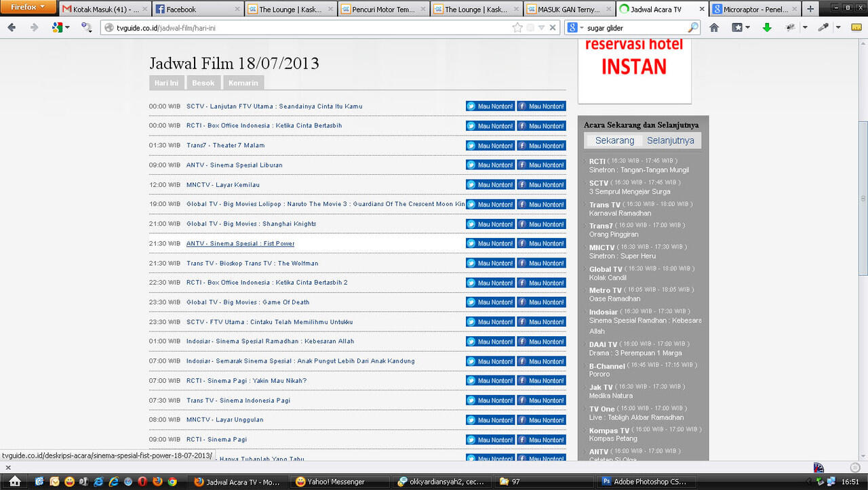Open Yahoo! Messenger taskbar window

pos(339,482)
